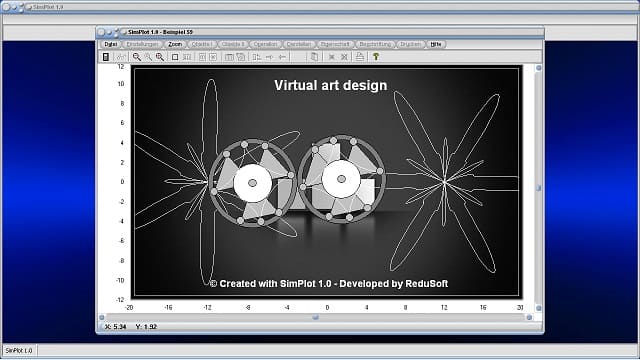Click the printer icon in the toolbar
Screen dimensions: 640x360
pyautogui.click(x=359, y=57)
